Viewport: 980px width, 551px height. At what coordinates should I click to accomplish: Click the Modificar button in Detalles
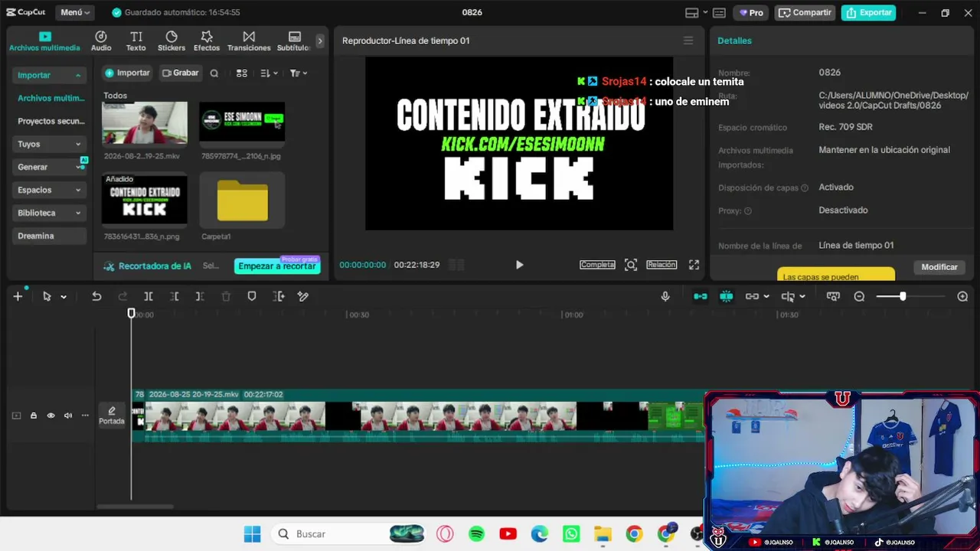coord(939,267)
